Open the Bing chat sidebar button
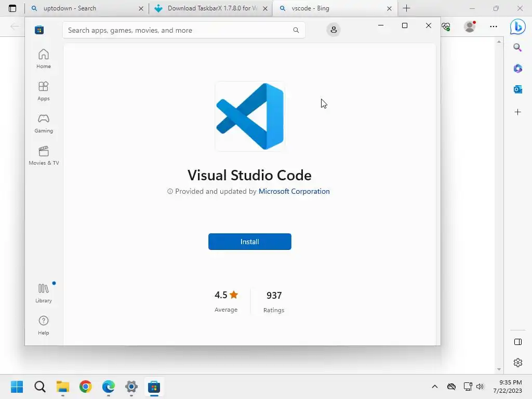Screen dimensions: 532x399 pos(518,26)
